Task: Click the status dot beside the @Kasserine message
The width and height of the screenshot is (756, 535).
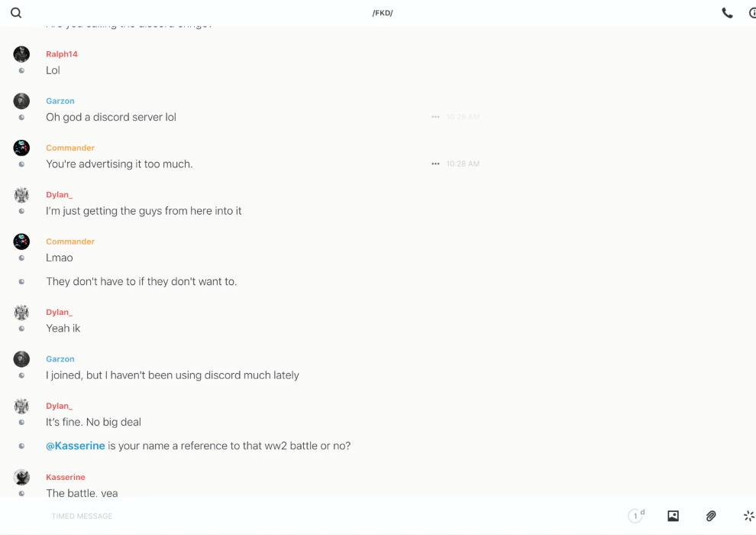Action: (x=21, y=446)
